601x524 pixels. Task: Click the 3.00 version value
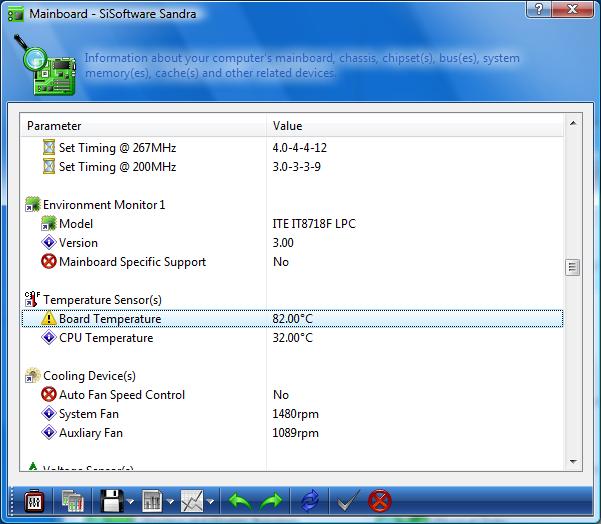click(x=283, y=243)
